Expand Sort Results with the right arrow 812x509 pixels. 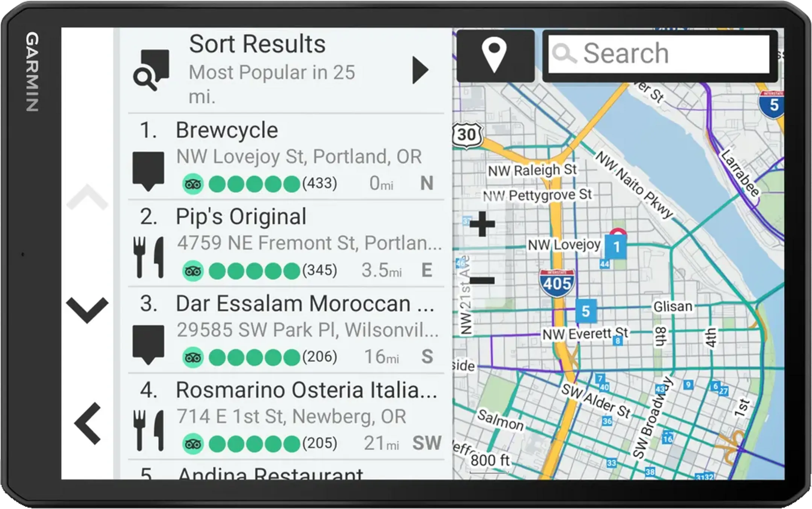(420, 70)
